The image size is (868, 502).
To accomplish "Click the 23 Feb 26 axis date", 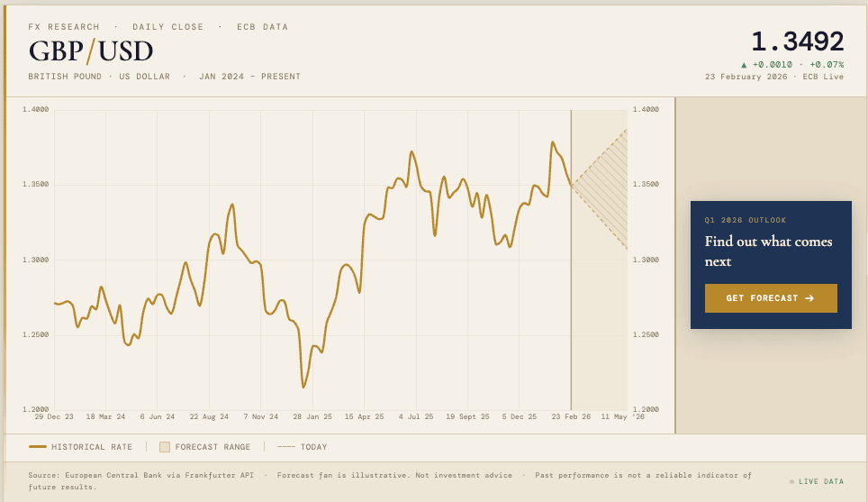I will click(571, 417).
